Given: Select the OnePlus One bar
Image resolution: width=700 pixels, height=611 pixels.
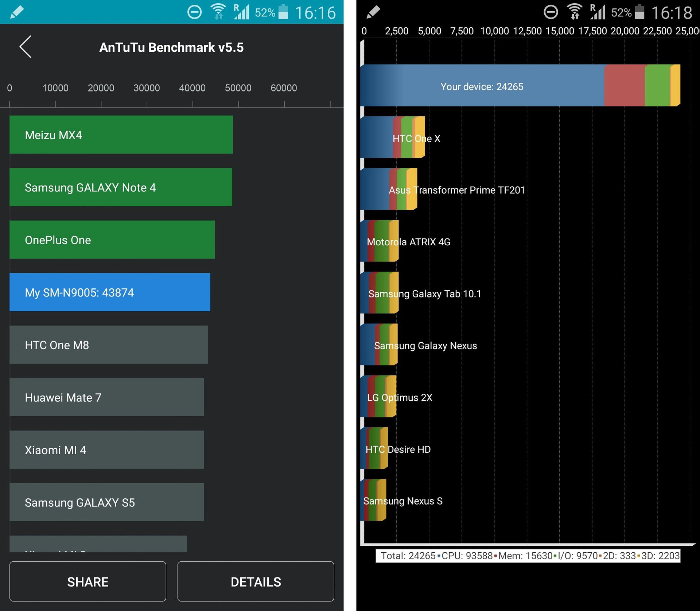Looking at the screenshot, I should [112, 240].
